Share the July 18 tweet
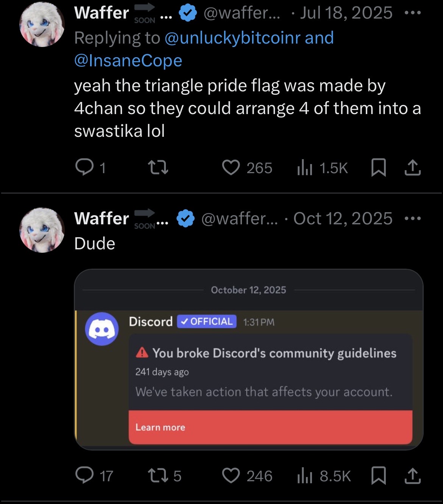 (x=412, y=167)
